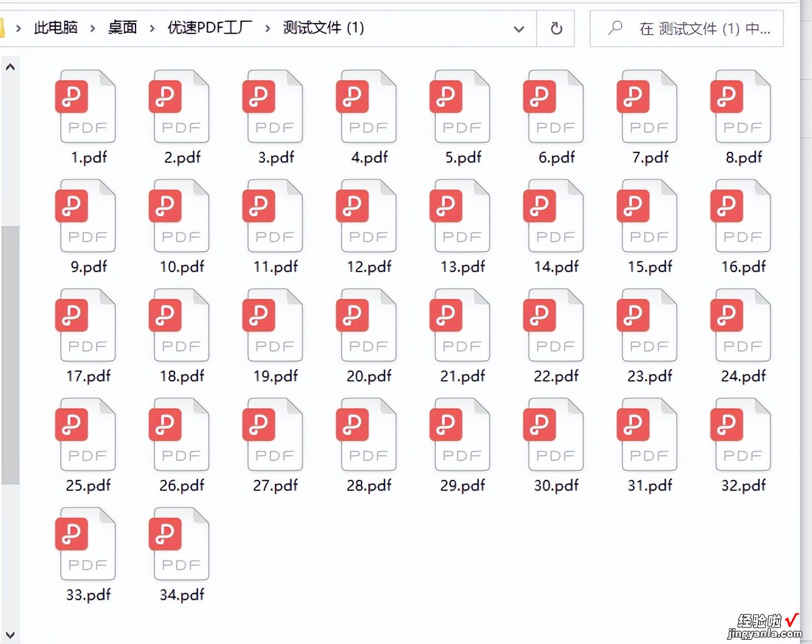Open the address bar history dropdown

(x=518, y=29)
